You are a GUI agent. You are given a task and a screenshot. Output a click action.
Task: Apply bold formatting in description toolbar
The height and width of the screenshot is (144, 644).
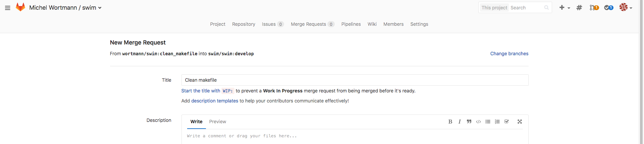tap(450, 122)
